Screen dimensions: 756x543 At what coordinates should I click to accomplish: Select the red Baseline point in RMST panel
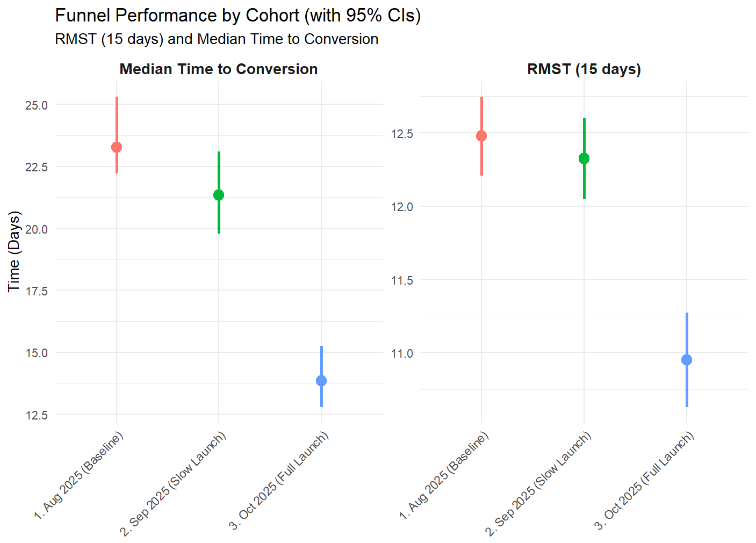tap(481, 136)
